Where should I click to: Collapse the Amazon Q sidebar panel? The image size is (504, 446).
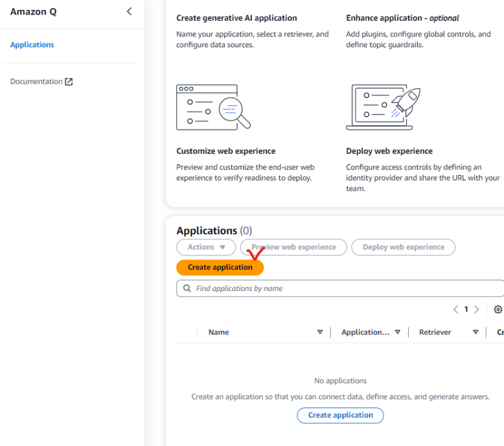[x=129, y=11]
